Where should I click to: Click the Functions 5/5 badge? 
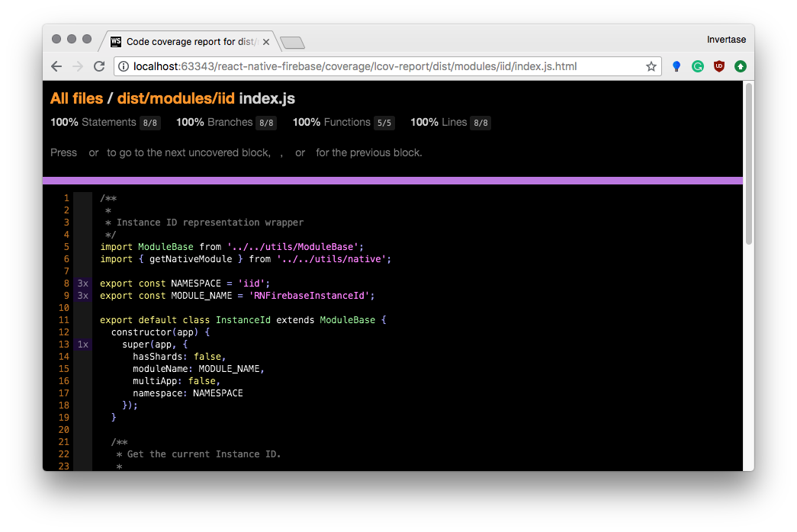coord(384,123)
